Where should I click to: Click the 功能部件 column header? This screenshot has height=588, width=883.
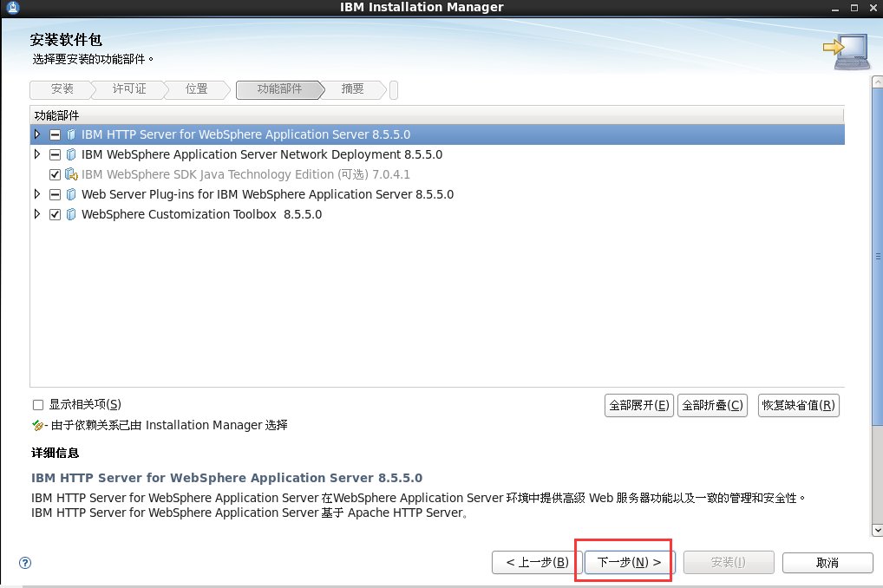pyautogui.click(x=437, y=115)
